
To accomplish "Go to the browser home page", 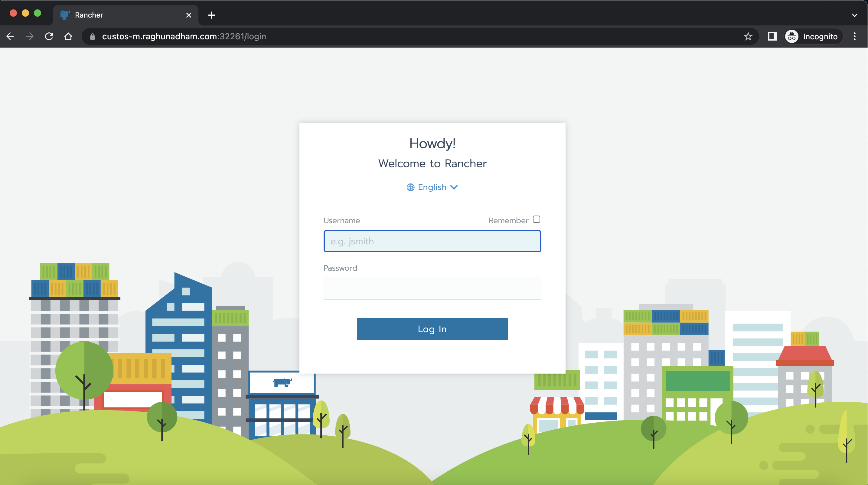I will (x=68, y=36).
